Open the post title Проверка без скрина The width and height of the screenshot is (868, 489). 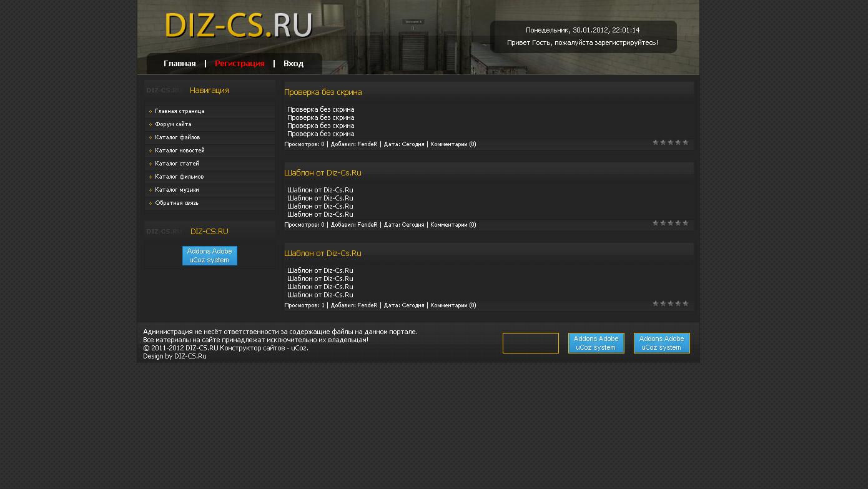point(323,92)
